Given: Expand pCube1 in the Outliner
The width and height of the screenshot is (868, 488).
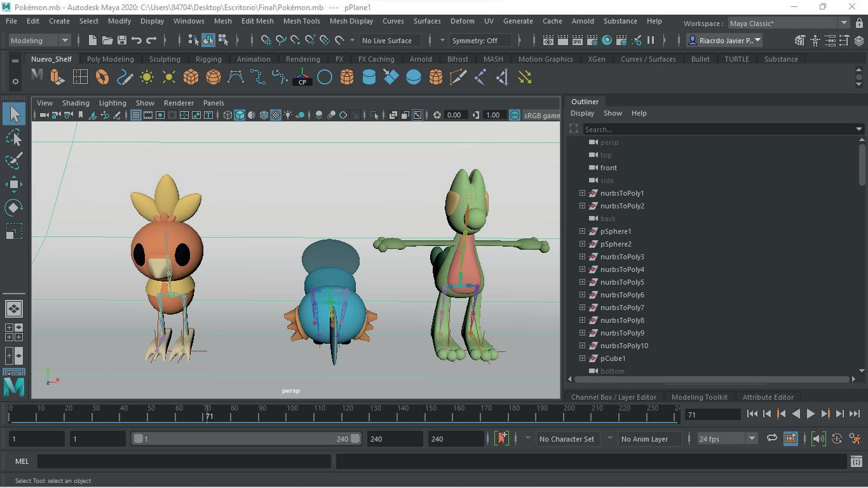Looking at the screenshot, I should [x=582, y=358].
